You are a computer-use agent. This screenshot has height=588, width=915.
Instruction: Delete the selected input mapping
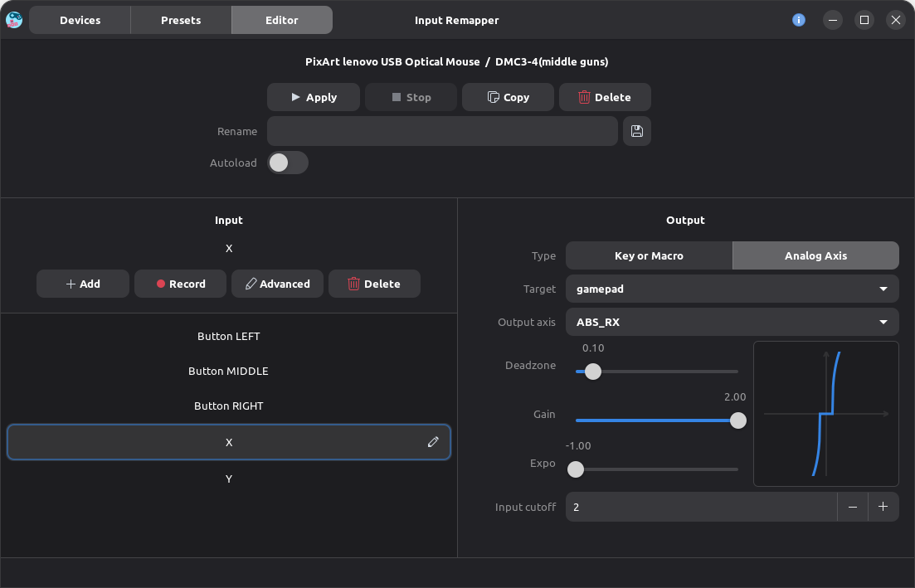[374, 284]
